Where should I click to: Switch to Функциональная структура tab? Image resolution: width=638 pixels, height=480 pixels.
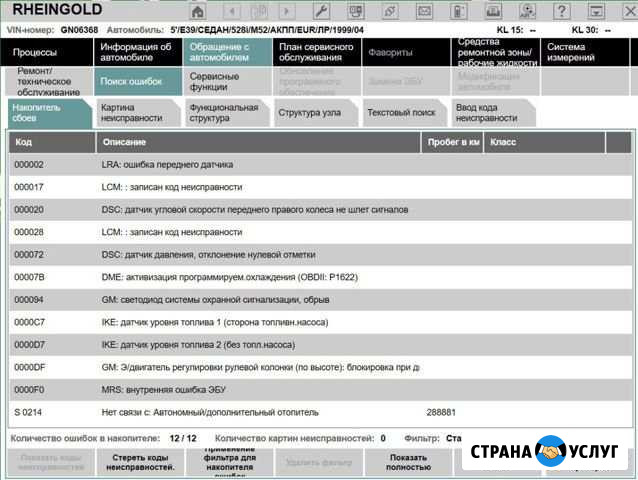227,113
